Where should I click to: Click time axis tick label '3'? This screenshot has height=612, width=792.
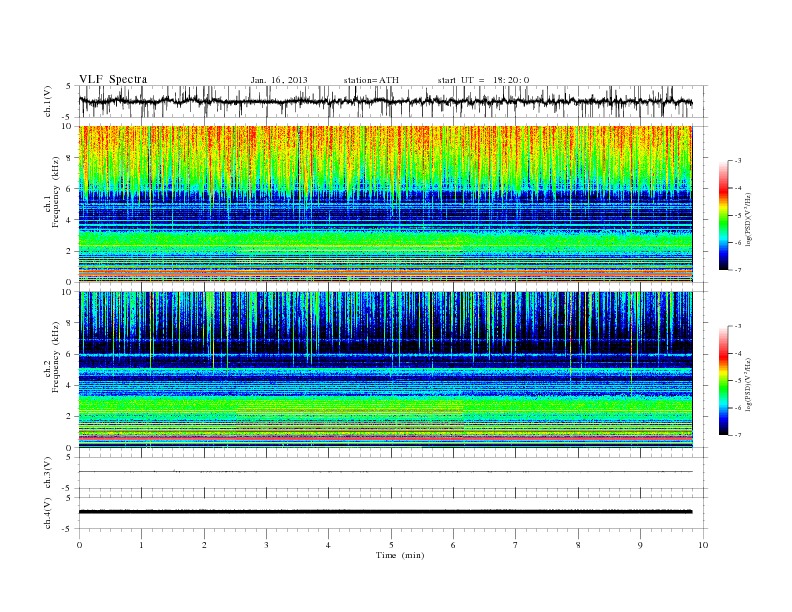pyautogui.click(x=266, y=545)
